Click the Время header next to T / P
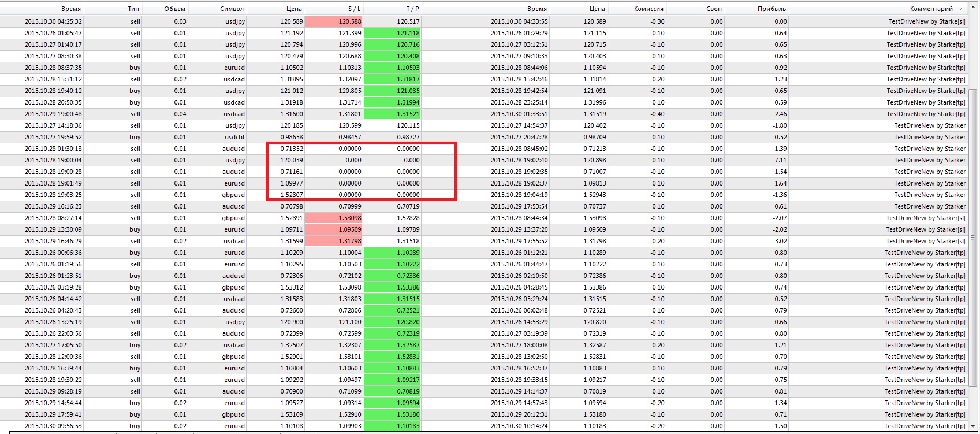Viewport: 980px width, 434px height. 537,9
